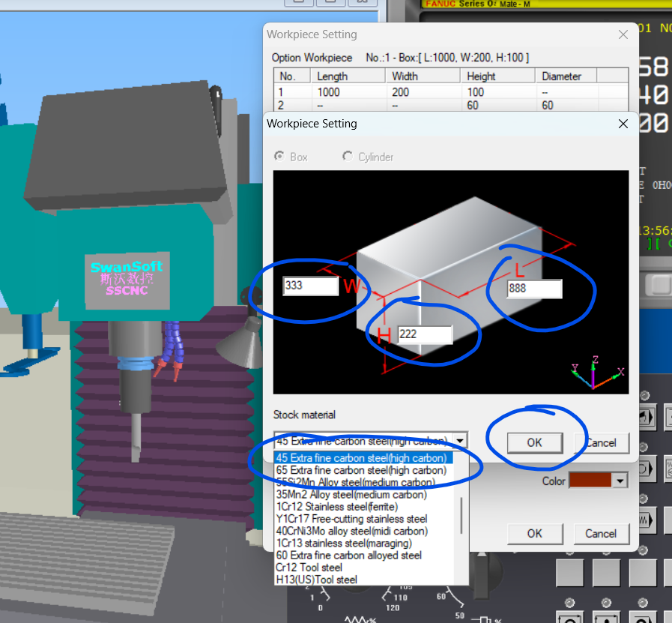Click the XYZ axis orientation icon in preview
The image size is (672, 623).
pos(596,373)
